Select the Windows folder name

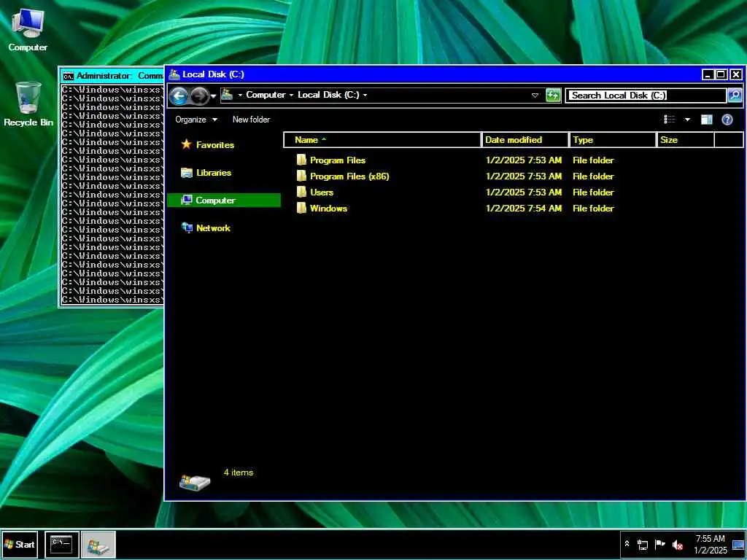(329, 208)
